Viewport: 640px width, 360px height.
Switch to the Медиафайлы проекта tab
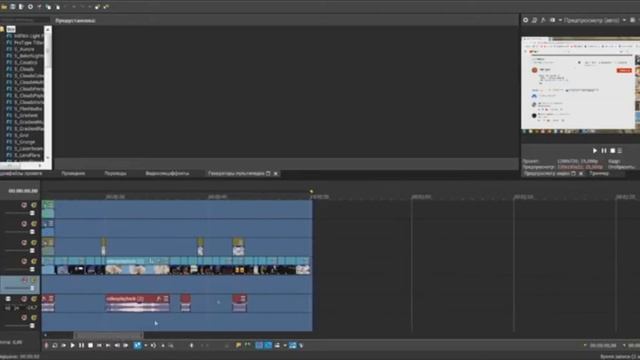click(20, 173)
